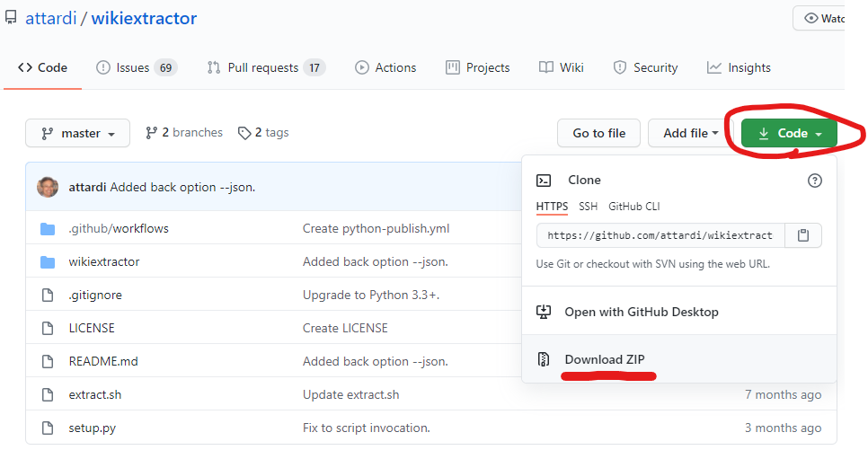Image resolution: width=868 pixels, height=450 pixels.
Task: Click the Issues count badge 69
Action: [165, 67]
